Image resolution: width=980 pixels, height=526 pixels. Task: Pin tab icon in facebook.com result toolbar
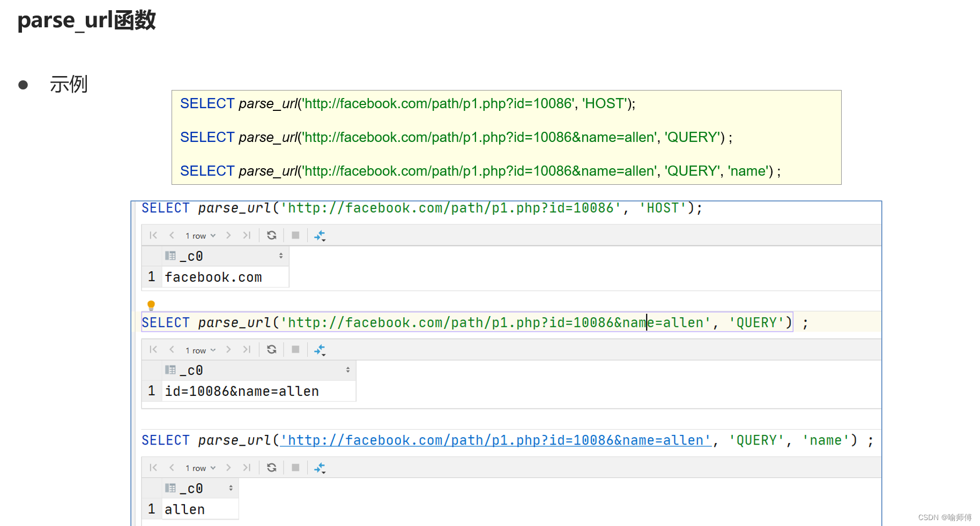[320, 236]
